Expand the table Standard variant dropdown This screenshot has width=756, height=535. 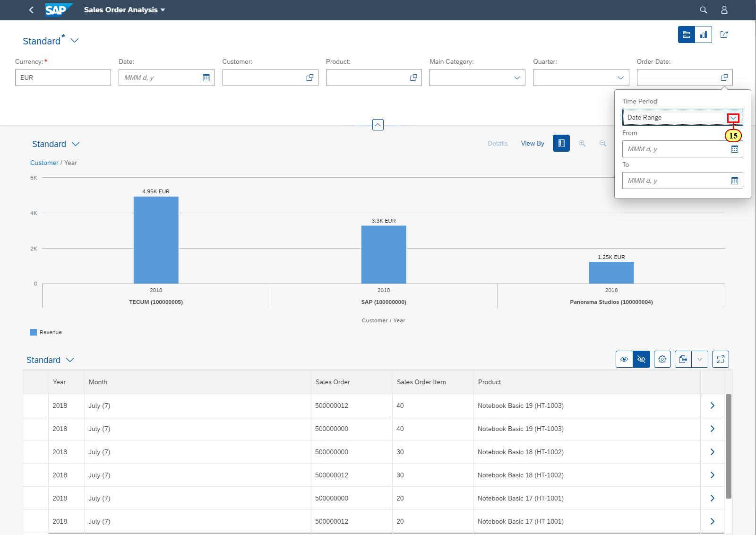point(70,360)
